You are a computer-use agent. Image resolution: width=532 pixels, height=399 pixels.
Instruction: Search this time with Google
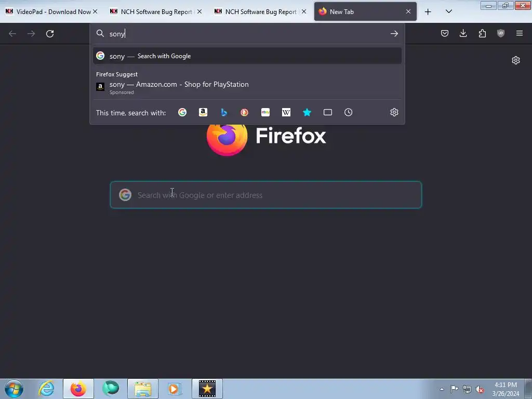(x=182, y=112)
